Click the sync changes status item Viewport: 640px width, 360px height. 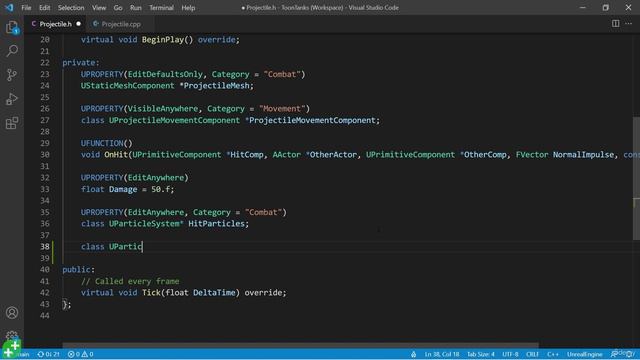tap(49, 354)
